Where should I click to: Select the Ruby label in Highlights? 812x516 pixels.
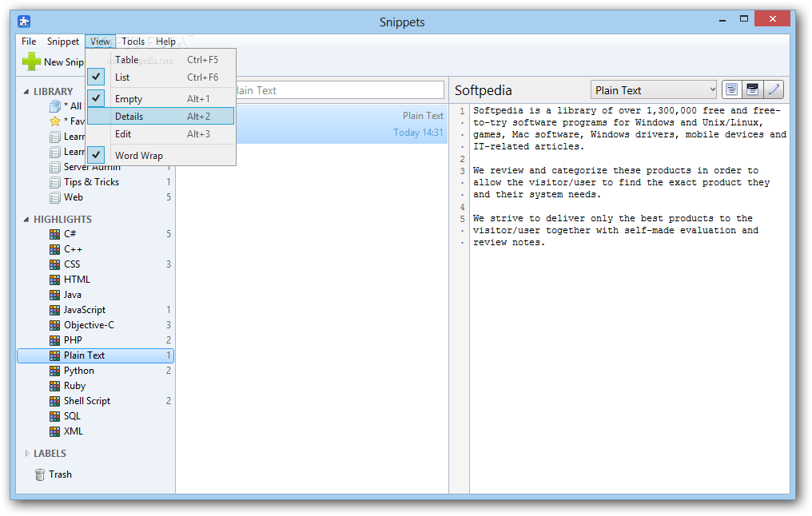click(x=74, y=386)
